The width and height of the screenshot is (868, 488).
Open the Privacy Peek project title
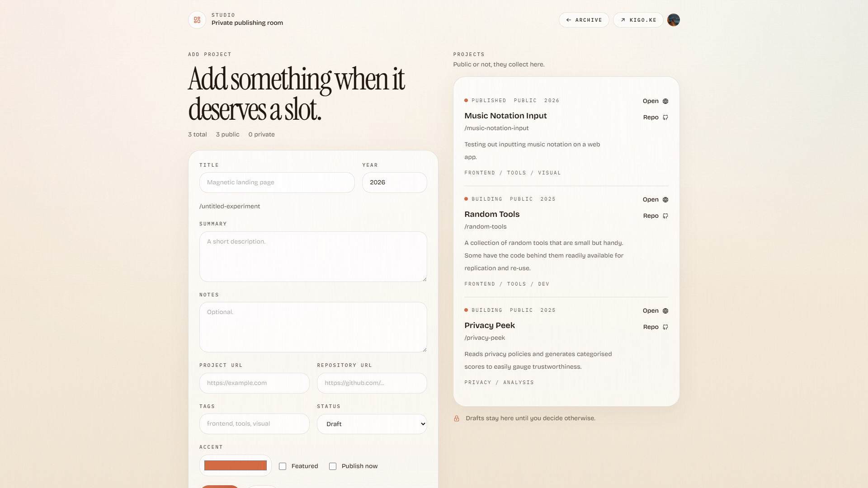pos(489,325)
